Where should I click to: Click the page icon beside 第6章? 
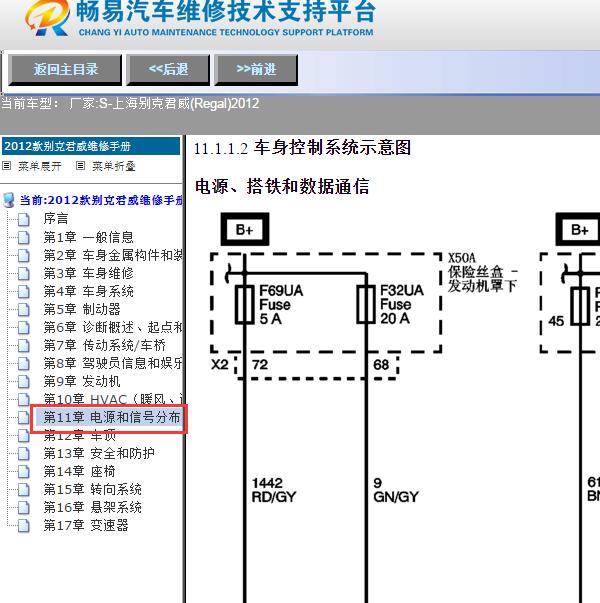[x=23, y=327]
